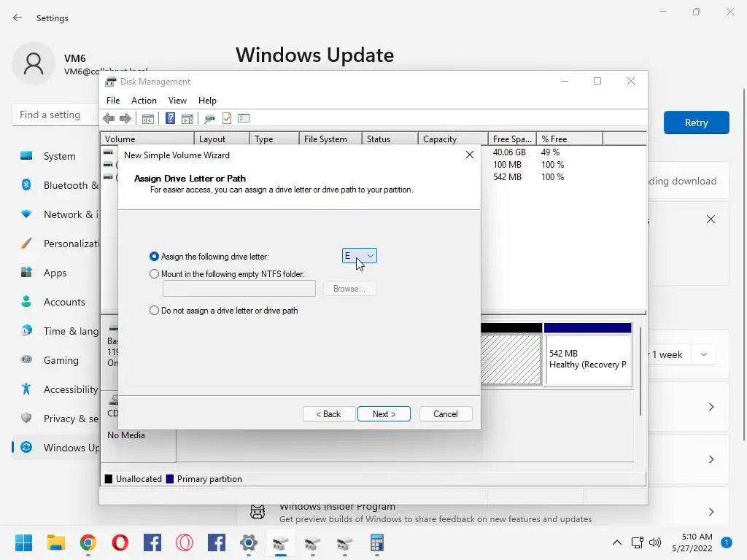Toggle Show/Hide Console Tree toolbar icon
The width and height of the screenshot is (747, 560).
coord(147,119)
